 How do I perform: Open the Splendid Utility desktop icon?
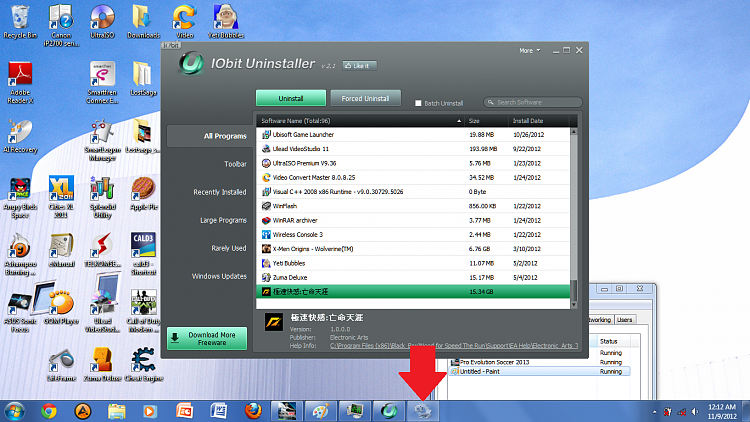[102, 197]
